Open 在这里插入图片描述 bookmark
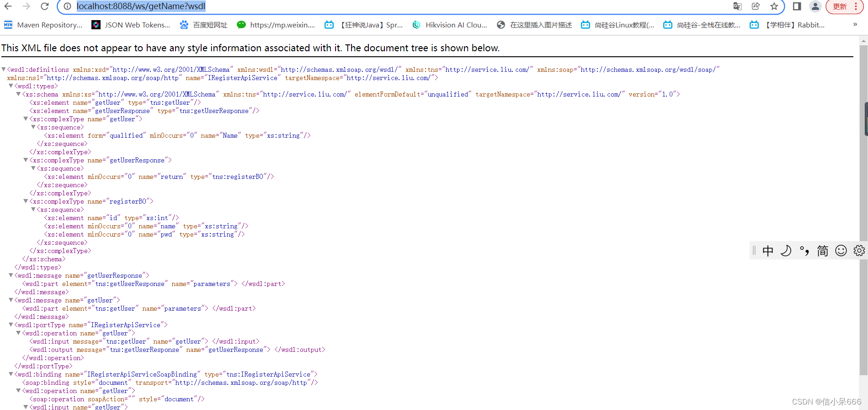This screenshot has height=410, width=868. [534, 25]
